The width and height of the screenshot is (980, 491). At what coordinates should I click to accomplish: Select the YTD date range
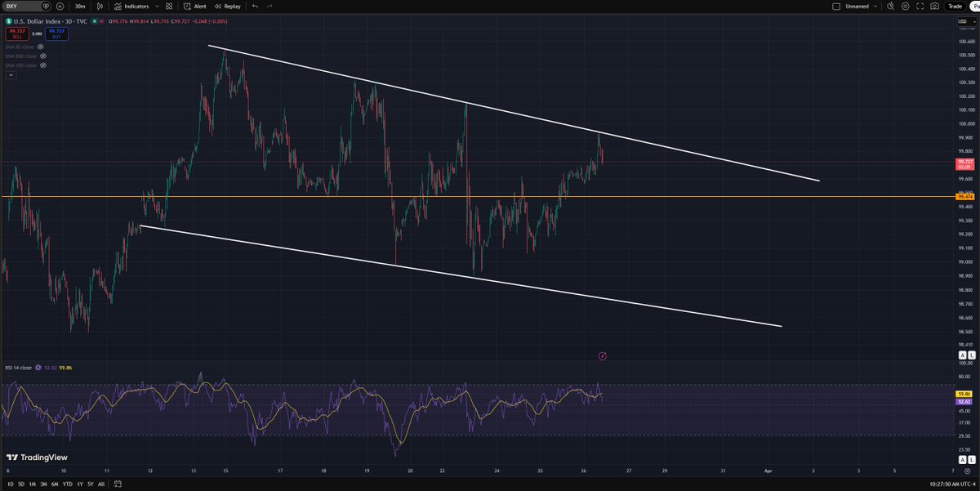point(67,484)
